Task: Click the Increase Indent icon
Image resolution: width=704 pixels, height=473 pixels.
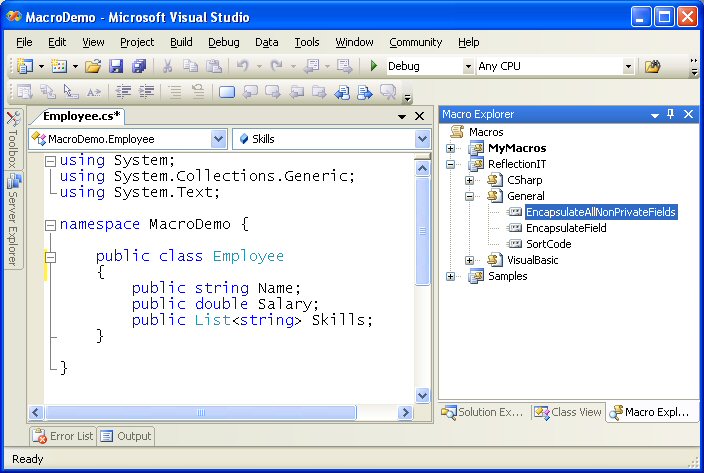Action: click(x=146, y=92)
